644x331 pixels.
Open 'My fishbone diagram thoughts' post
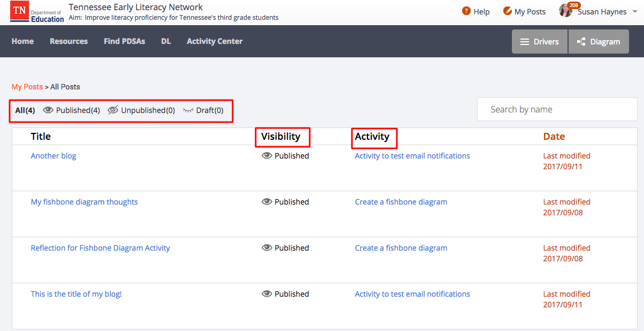point(85,202)
